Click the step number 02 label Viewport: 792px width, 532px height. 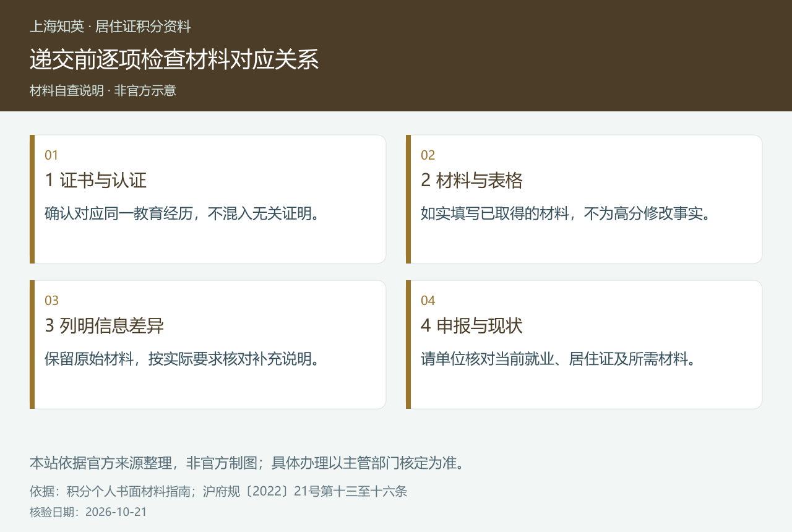(x=428, y=155)
